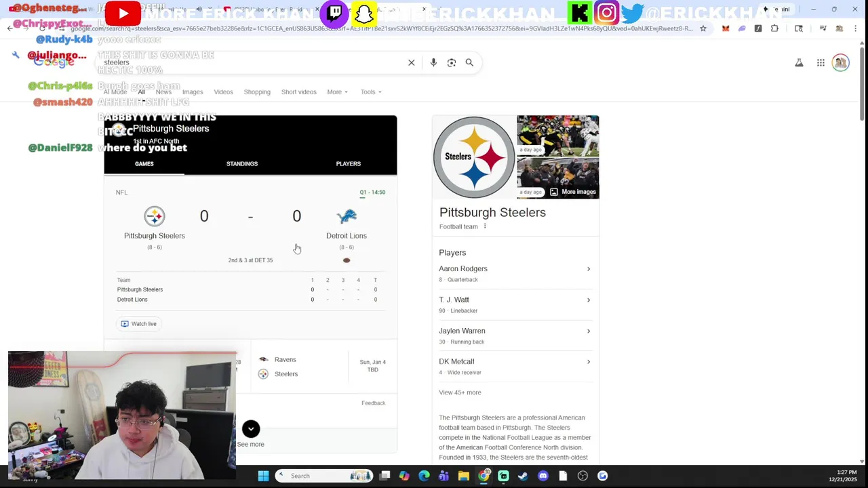The height and width of the screenshot is (488, 868).
Task: Click the Q1 - 14:50 game clock
Action: 372,192
